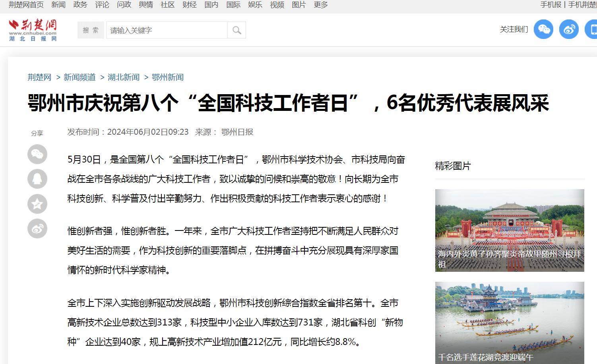The image size is (597, 364).
Task: Select 政务 in the top navigation
Action: (x=80, y=5)
